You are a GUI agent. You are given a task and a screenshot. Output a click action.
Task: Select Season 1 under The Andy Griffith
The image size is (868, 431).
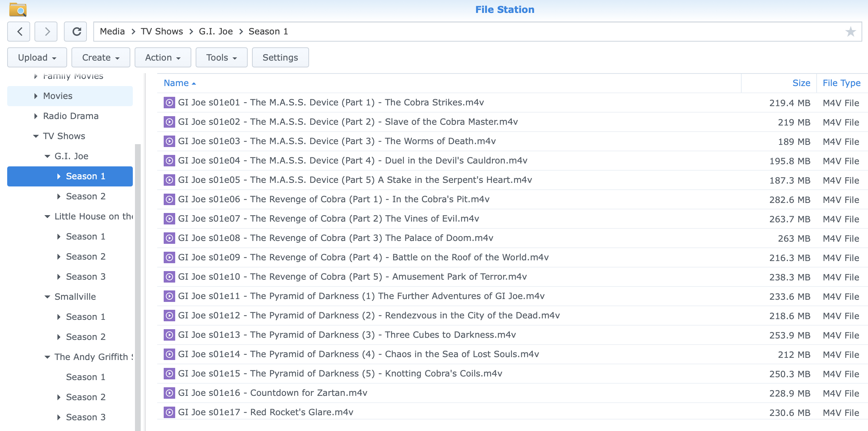click(x=86, y=377)
